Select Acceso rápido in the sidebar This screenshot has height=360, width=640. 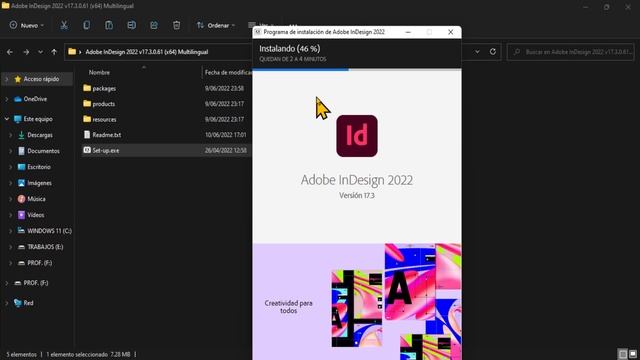(38, 79)
